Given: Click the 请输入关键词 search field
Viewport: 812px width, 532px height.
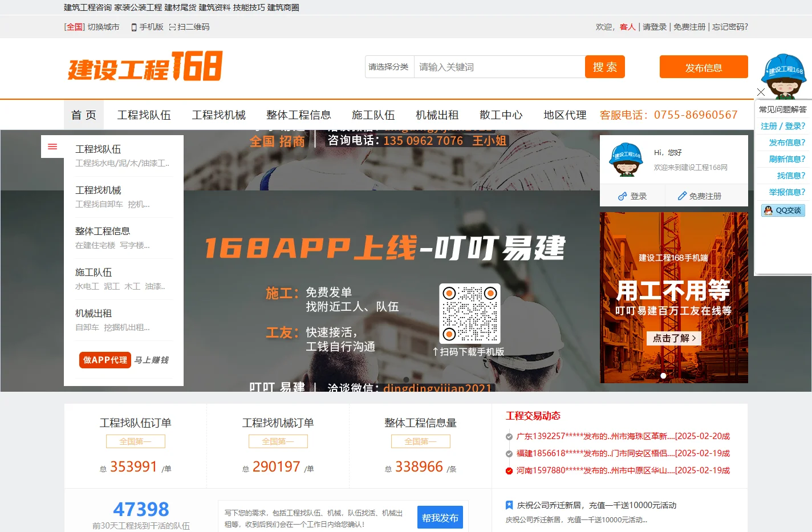Looking at the screenshot, I should pos(500,67).
